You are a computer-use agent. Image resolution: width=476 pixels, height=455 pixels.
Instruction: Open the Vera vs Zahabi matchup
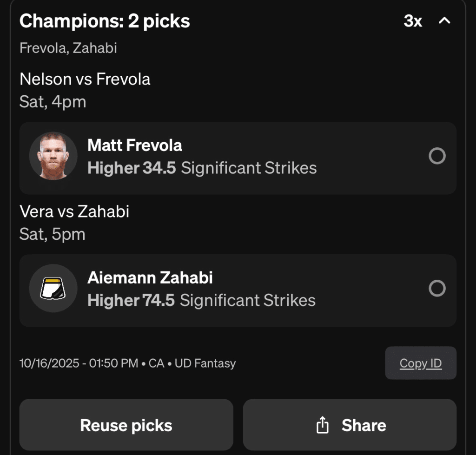(74, 211)
